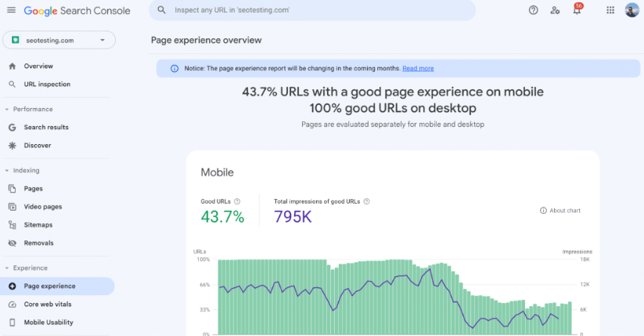Click the Page experience plus-circle icon
This screenshot has height=336, width=644.
point(13,286)
